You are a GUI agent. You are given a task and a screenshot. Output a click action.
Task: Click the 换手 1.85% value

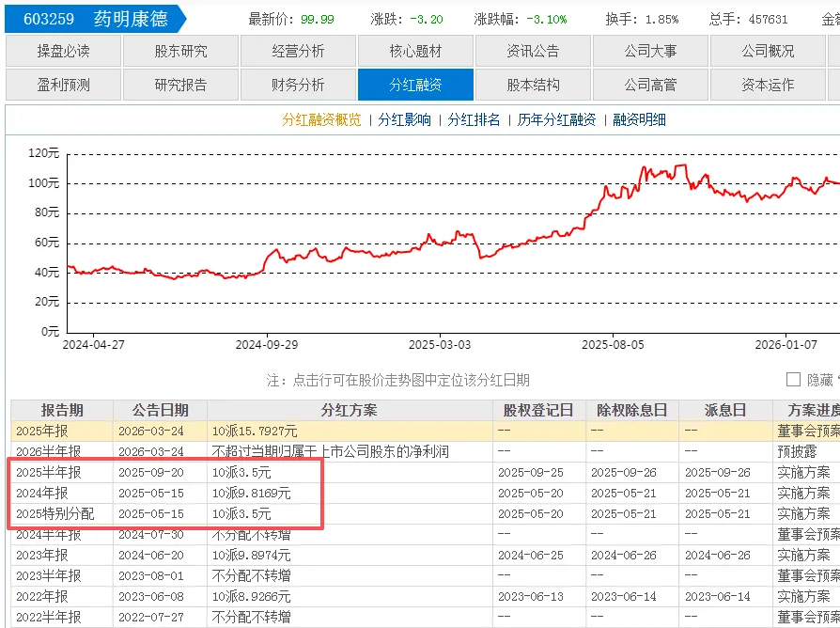(662, 20)
